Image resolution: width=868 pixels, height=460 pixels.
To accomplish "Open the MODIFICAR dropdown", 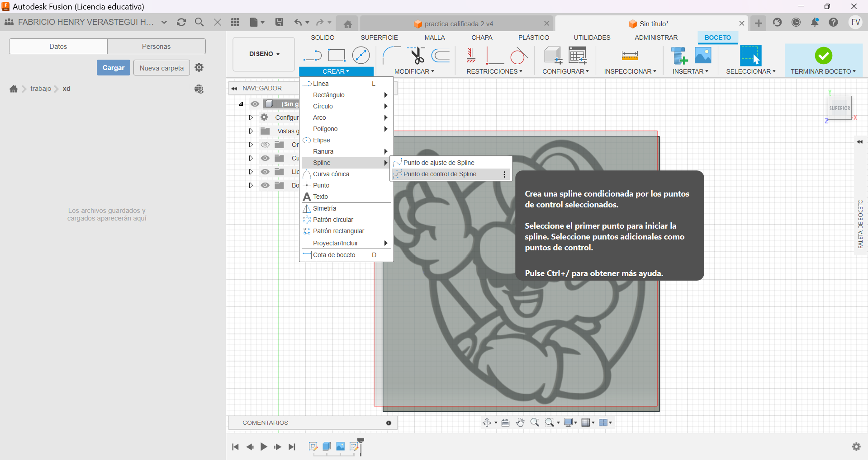I will [x=414, y=71].
